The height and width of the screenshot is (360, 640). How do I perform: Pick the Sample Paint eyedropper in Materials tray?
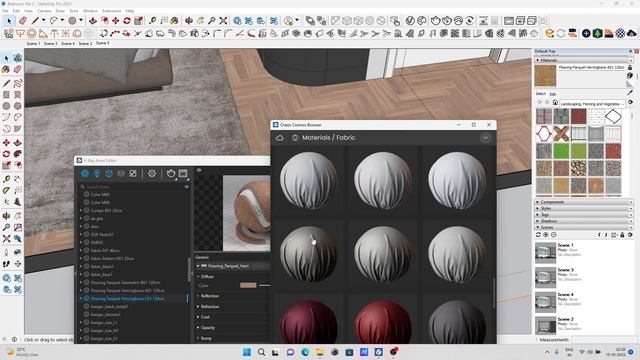coord(630,93)
